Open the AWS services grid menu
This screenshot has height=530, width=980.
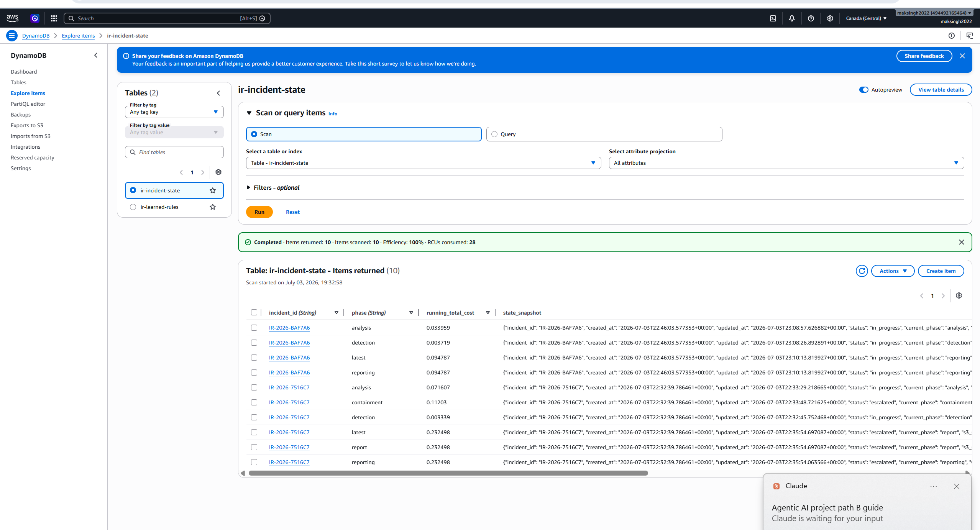[54, 18]
